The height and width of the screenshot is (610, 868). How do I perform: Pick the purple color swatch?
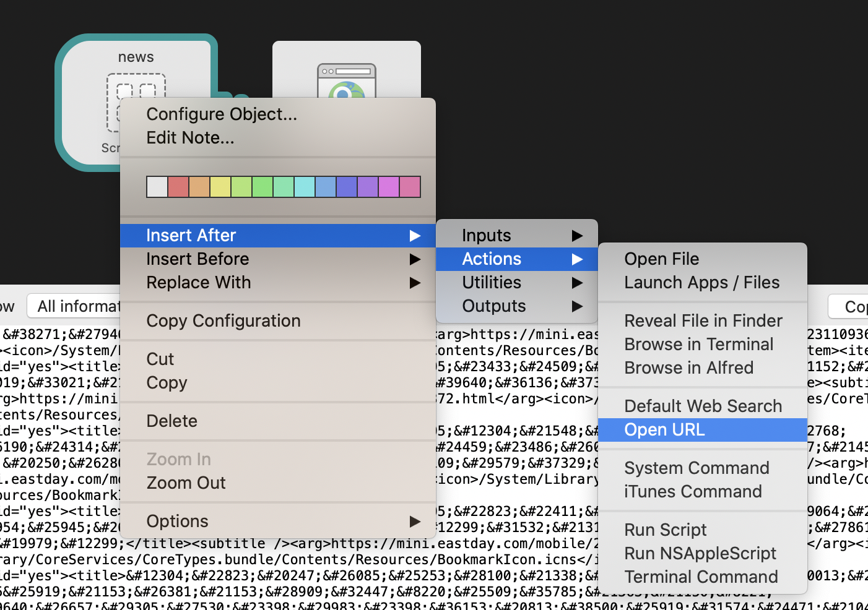coord(368,187)
